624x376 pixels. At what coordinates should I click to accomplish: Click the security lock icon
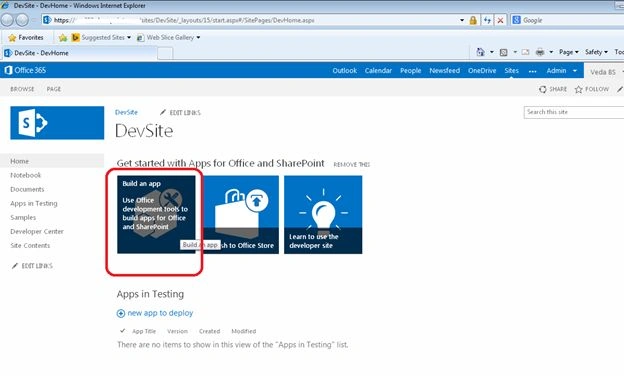[x=473, y=20]
